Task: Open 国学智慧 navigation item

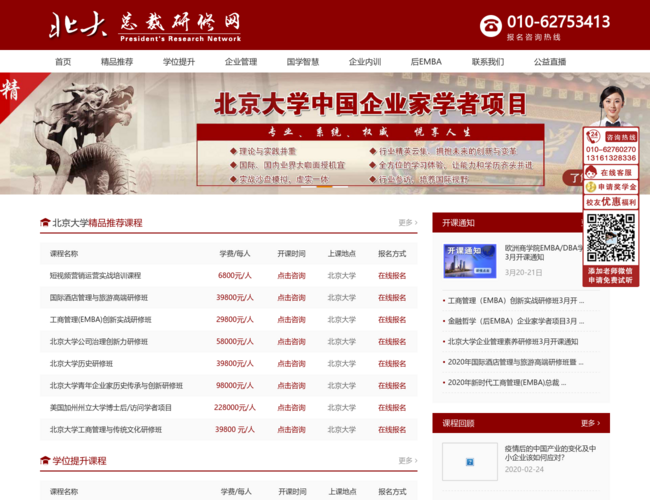Action: [x=303, y=62]
